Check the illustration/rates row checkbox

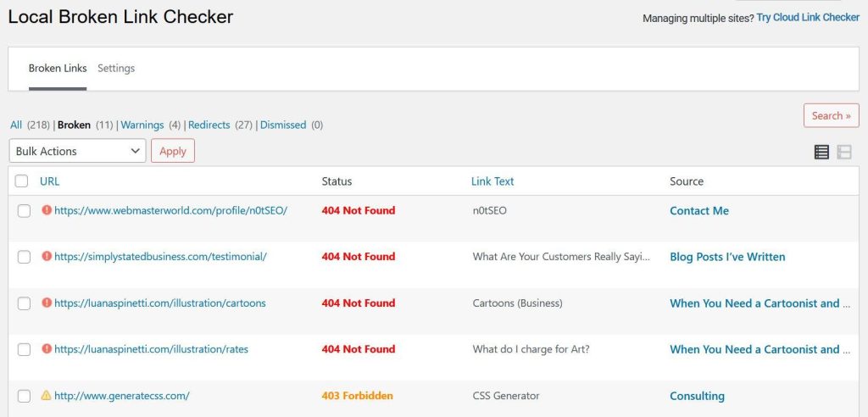click(24, 349)
